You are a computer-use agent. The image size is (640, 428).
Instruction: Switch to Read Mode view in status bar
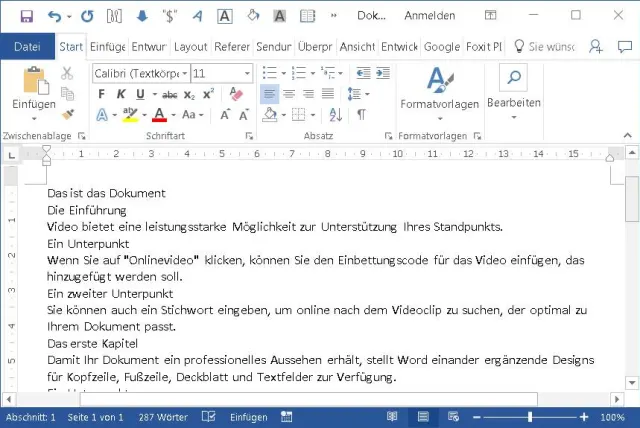(x=392, y=417)
